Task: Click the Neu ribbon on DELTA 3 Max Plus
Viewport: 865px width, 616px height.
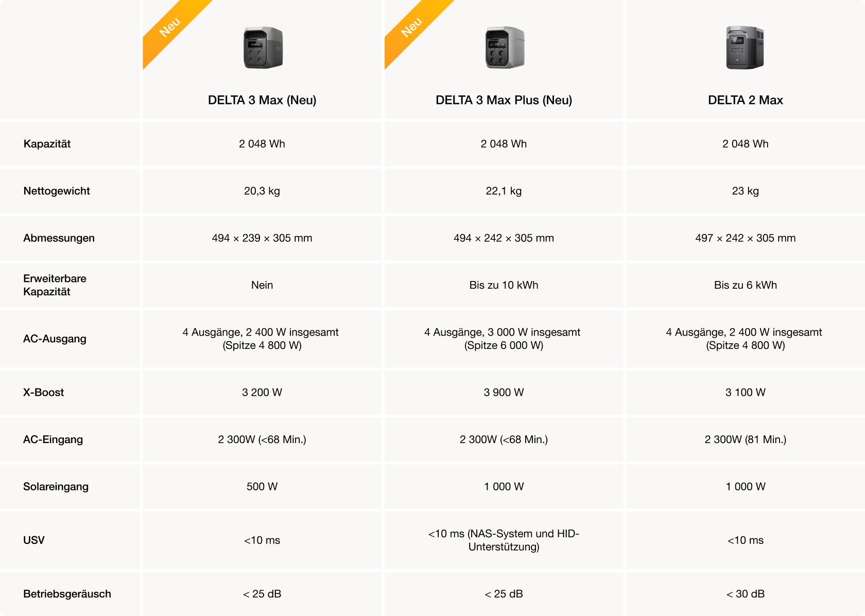Action: click(412, 27)
